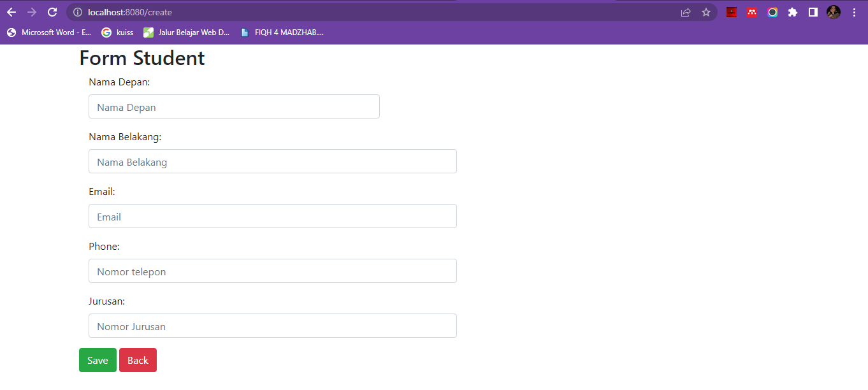Image resolution: width=868 pixels, height=390 pixels.
Task: Click the share icon in address bar
Action: pos(684,11)
